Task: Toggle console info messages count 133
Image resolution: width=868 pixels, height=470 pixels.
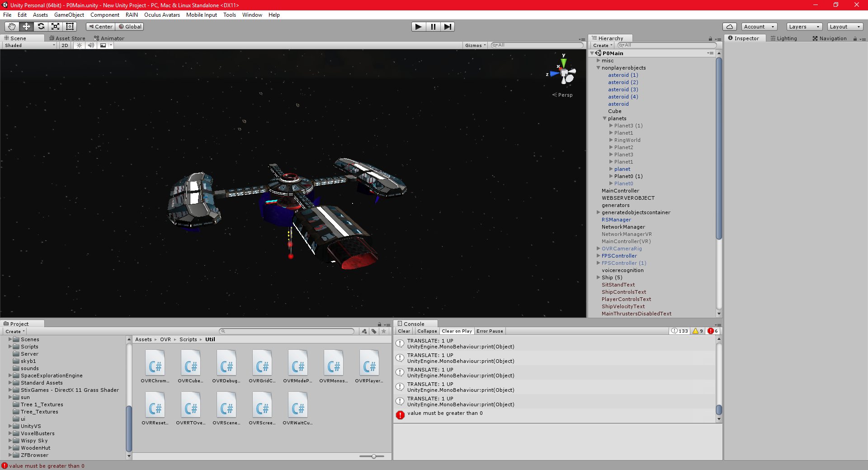Action: pyautogui.click(x=679, y=331)
